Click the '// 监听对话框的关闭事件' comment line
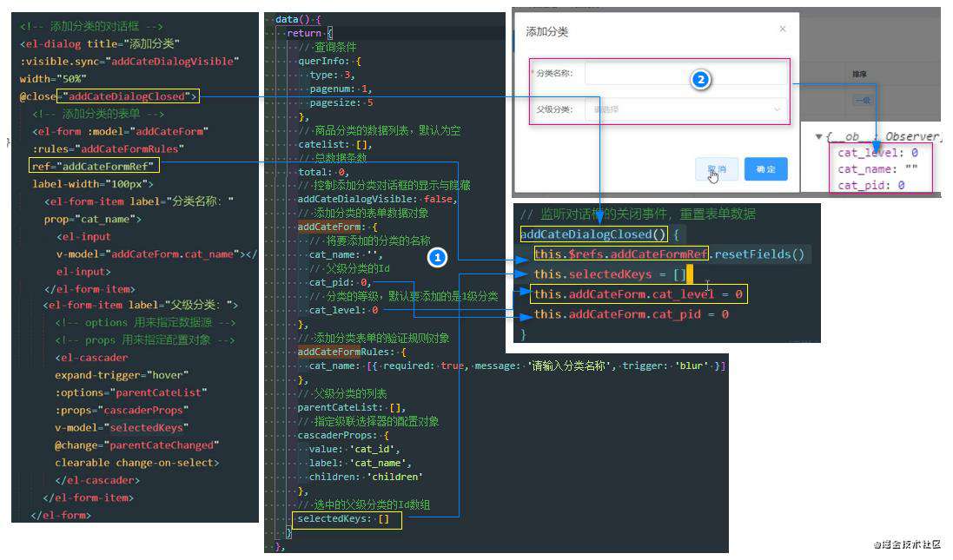This screenshot has width=953, height=560. 639,214
